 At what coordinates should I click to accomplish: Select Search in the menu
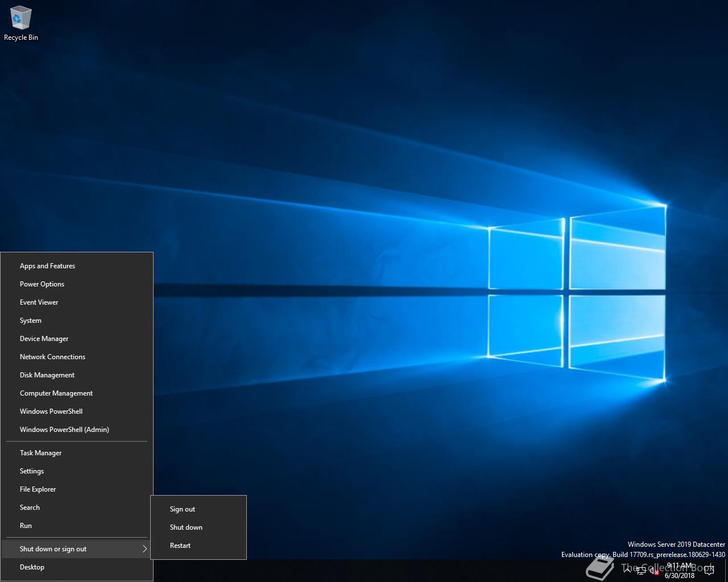(x=77, y=508)
